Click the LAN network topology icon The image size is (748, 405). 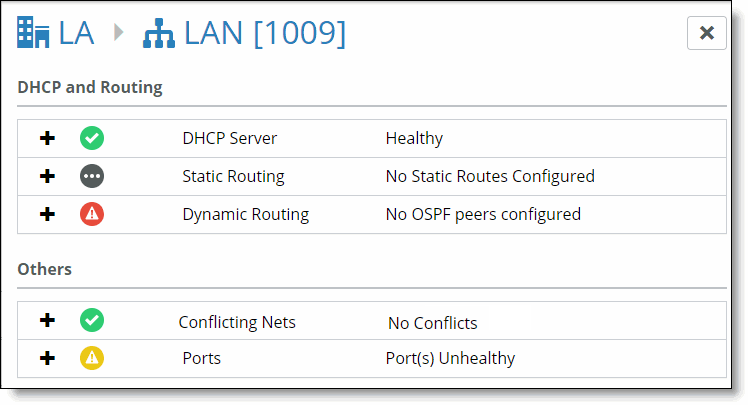point(159,33)
